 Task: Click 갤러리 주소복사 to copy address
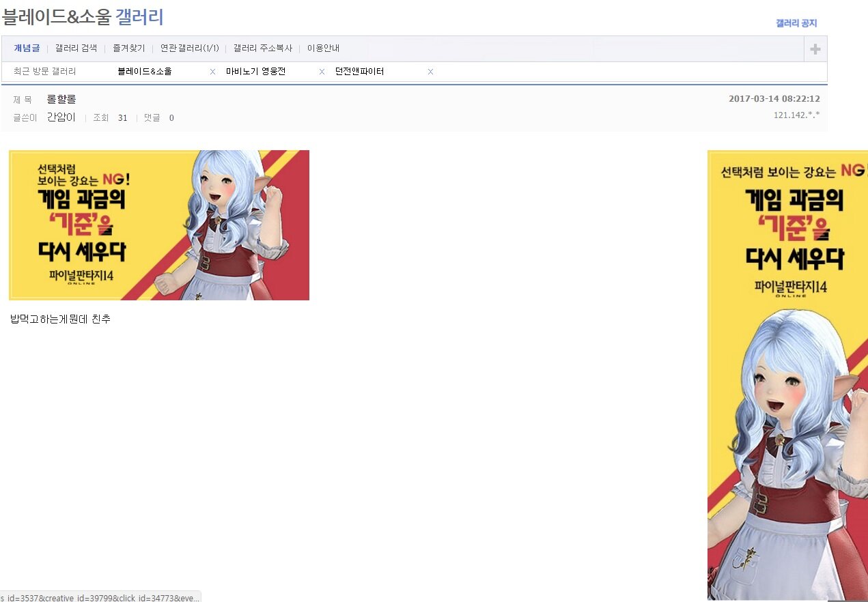262,48
